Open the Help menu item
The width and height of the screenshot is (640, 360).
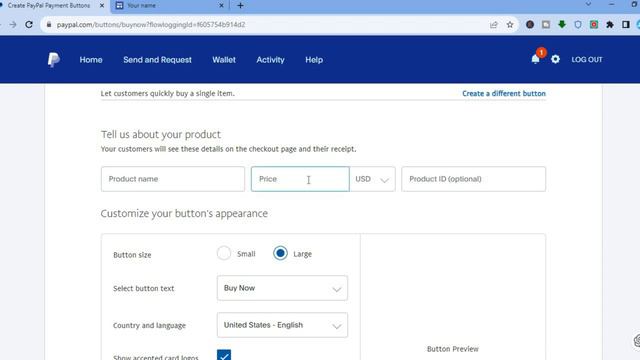coord(314,60)
